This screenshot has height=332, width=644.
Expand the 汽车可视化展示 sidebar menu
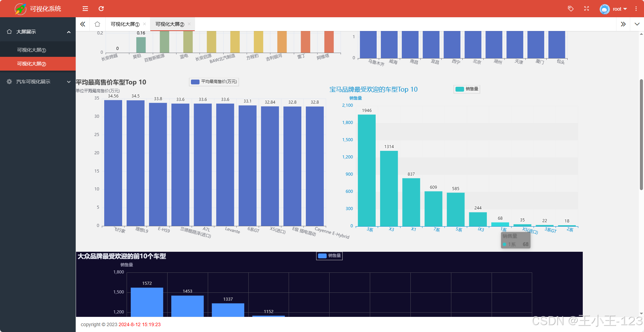tap(38, 82)
